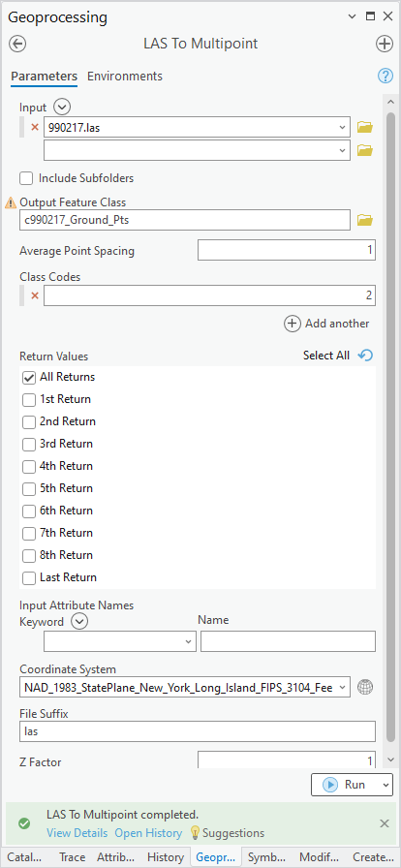Uncheck All Returns option

tap(29, 378)
